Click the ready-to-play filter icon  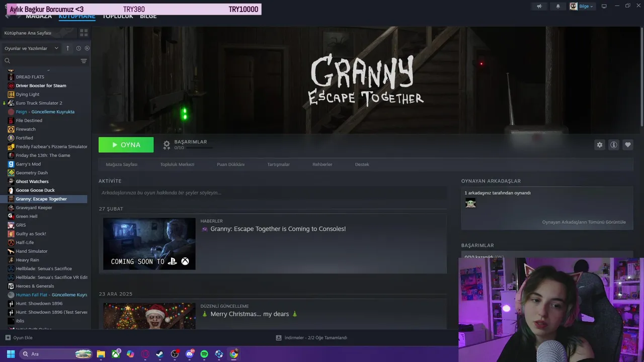pyautogui.click(x=87, y=48)
